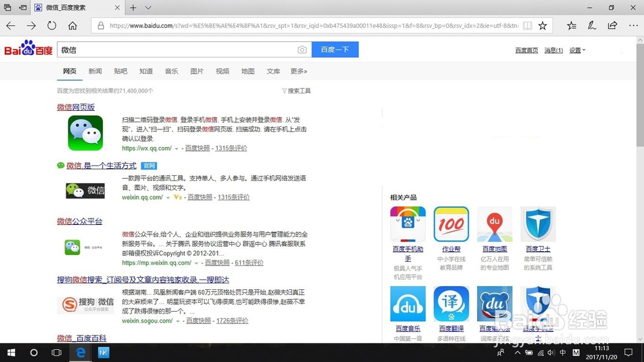Screen dimensions: 644x362
Task: Click the 百度一下 search button
Action: point(335,50)
